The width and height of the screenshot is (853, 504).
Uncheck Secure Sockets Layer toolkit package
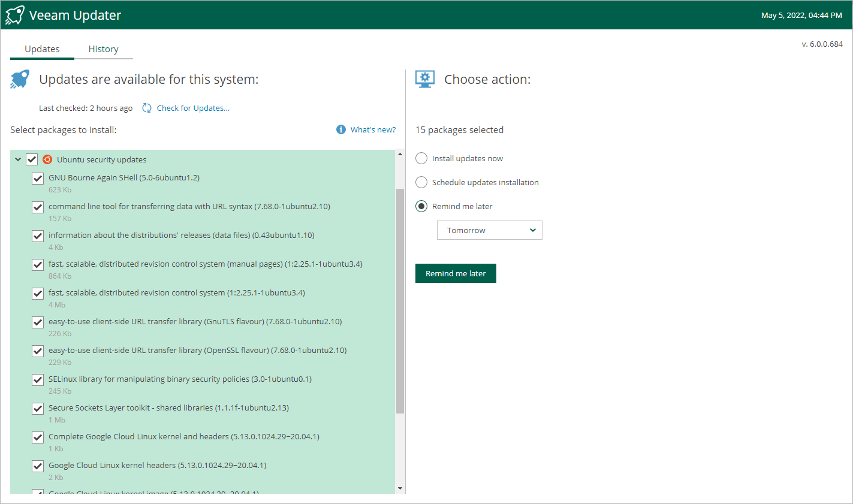point(38,408)
